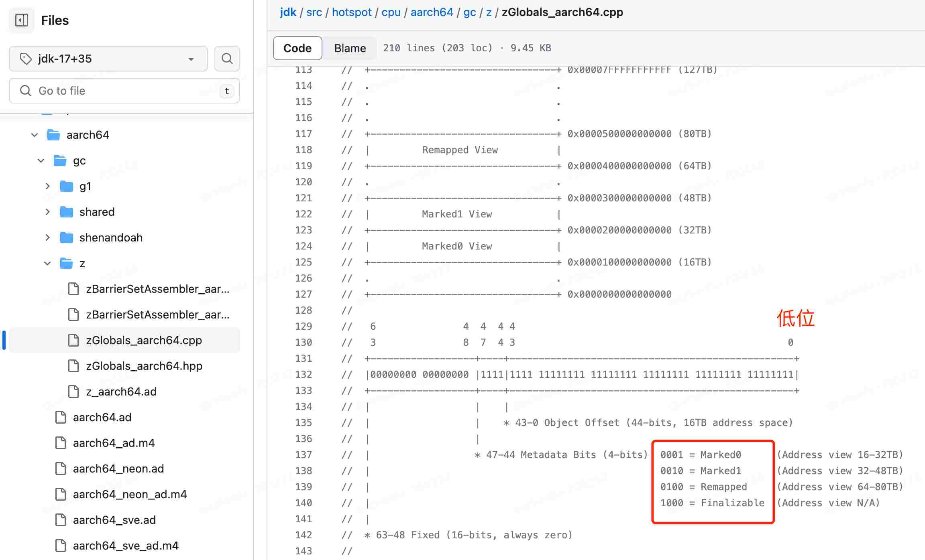Viewport: 925px width, 560px height.
Task: Open z_aarch64.ad file in tree
Action: (x=121, y=392)
